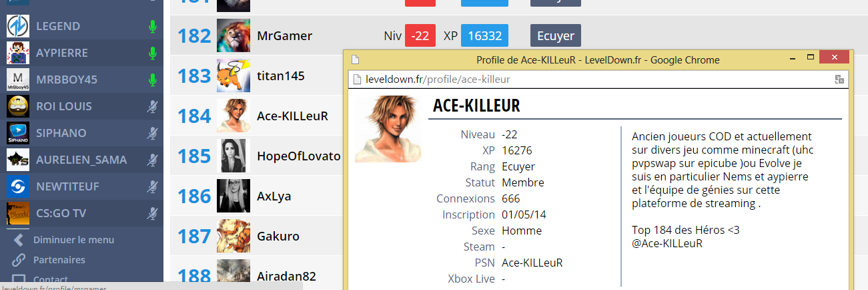Select the CS:GO TV channel name

tap(61, 213)
